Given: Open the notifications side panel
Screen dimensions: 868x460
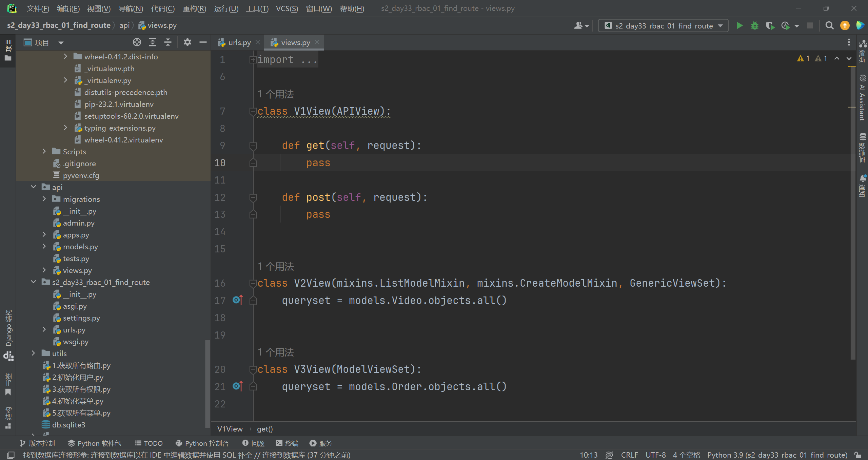Looking at the screenshot, I should 862,186.
